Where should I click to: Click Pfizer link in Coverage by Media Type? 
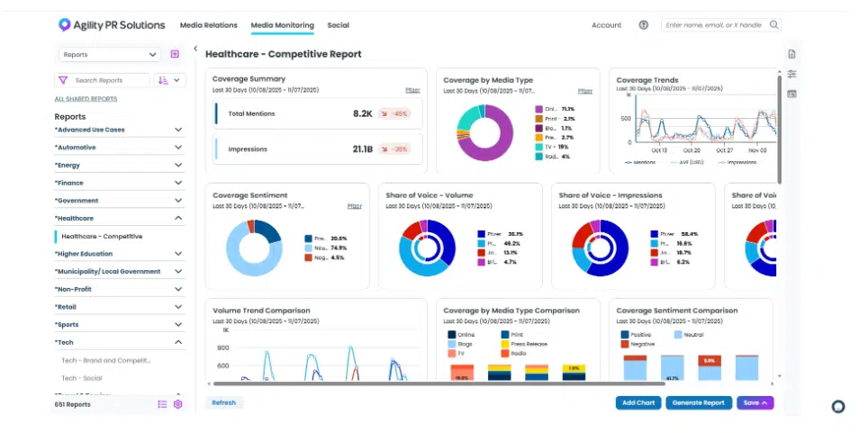[x=585, y=90]
